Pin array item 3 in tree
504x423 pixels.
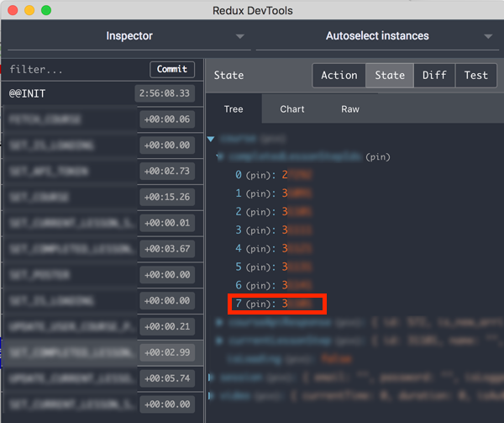coord(258,230)
